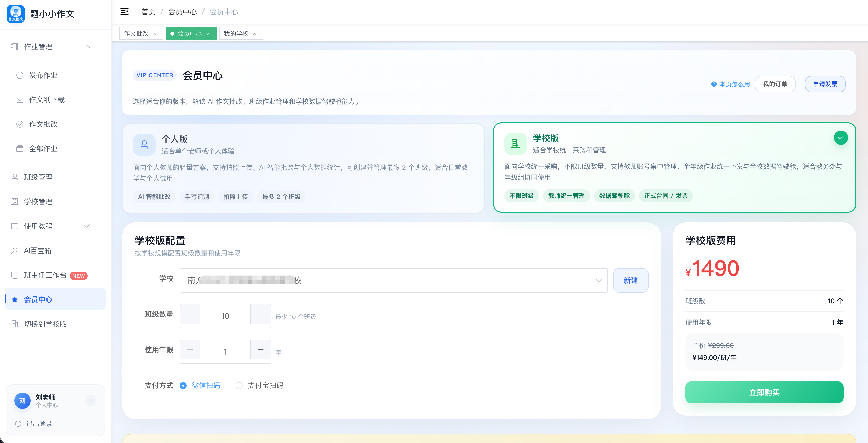Viewport: 868px width, 443px height.
Task: Click 学校版 building icon
Action: coord(515,144)
